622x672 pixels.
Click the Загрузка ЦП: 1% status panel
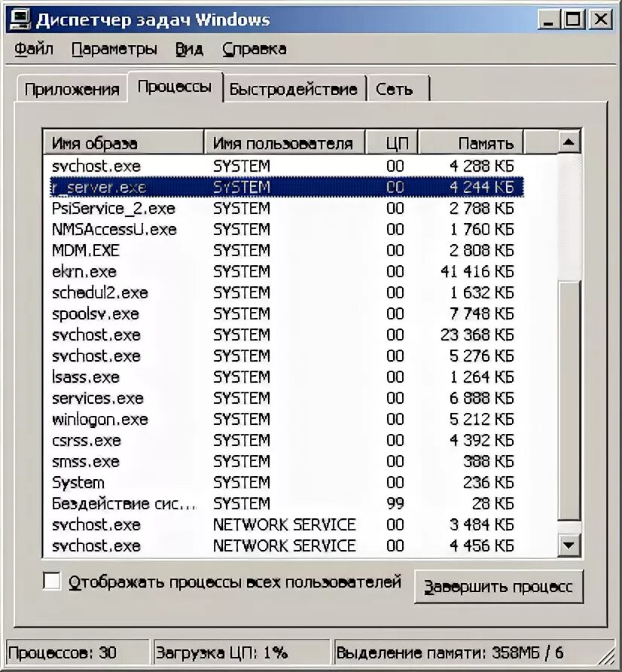242,652
